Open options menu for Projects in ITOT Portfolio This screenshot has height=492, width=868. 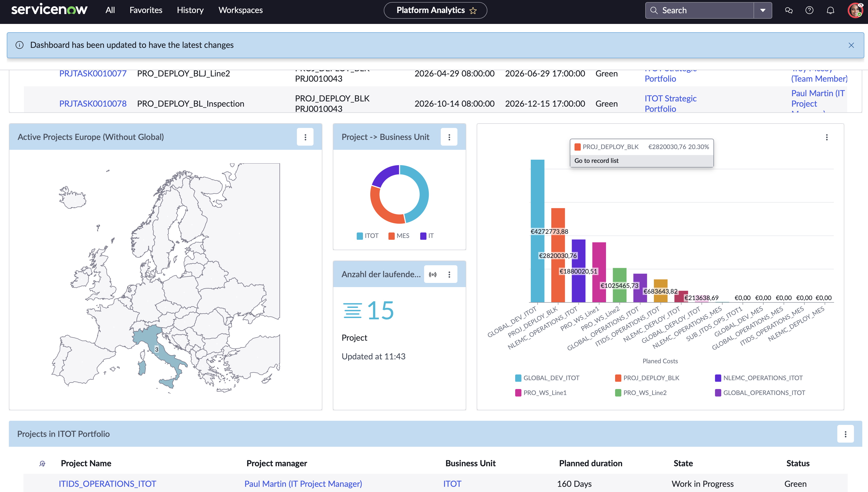click(x=845, y=434)
